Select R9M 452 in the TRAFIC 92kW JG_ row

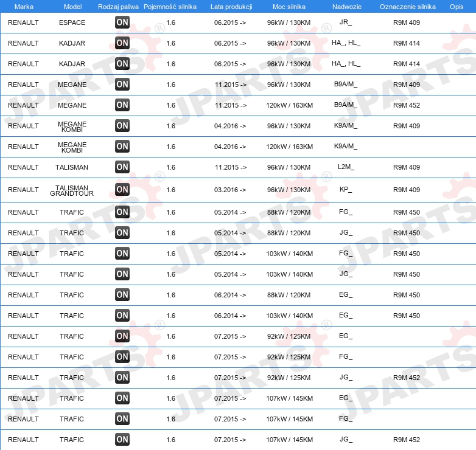coord(407,378)
